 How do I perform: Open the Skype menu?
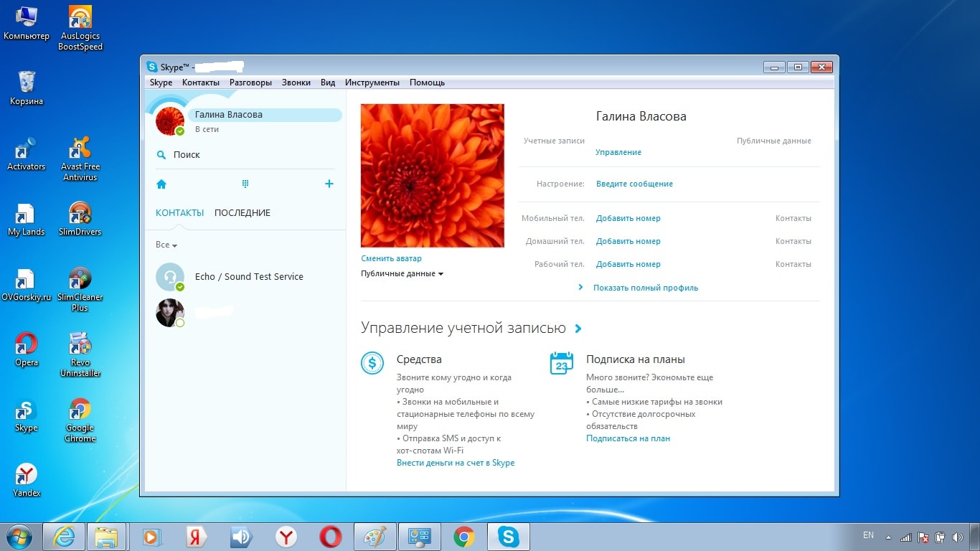tap(161, 83)
